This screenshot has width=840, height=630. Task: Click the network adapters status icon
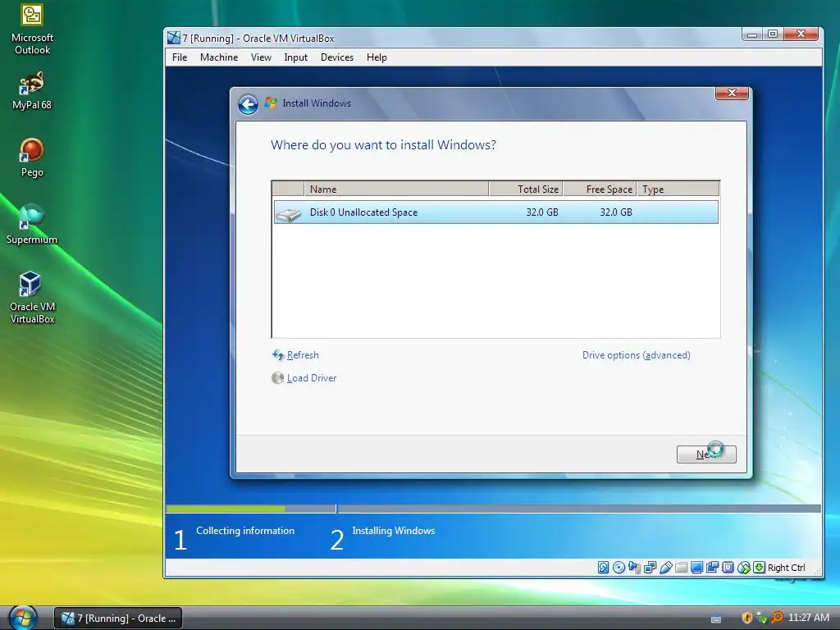pyautogui.click(x=651, y=568)
